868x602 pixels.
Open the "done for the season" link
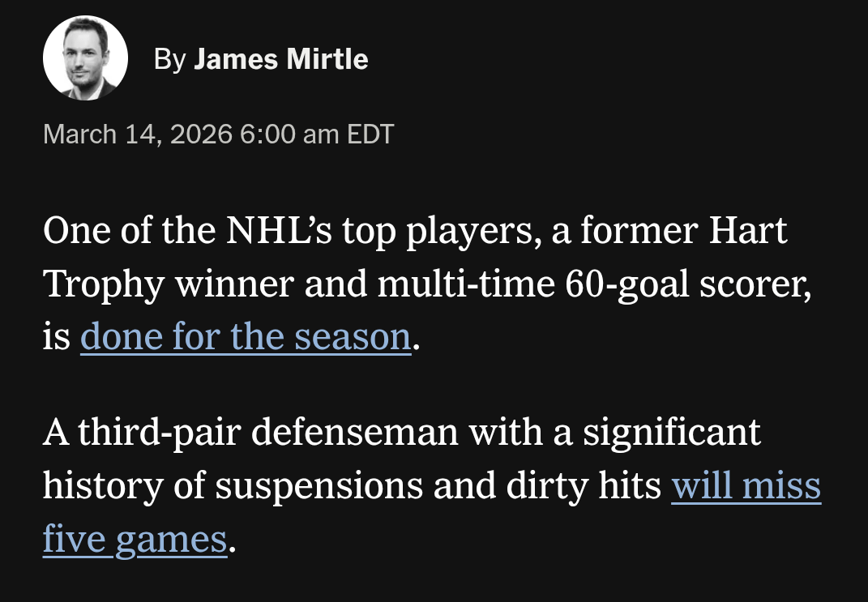point(246,337)
